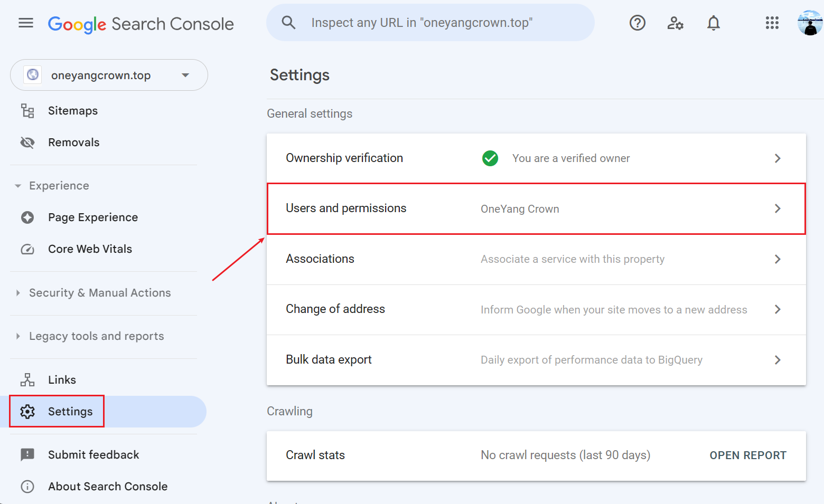Click the Help question mark icon
The image size is (824, 504).
point(637,23)
